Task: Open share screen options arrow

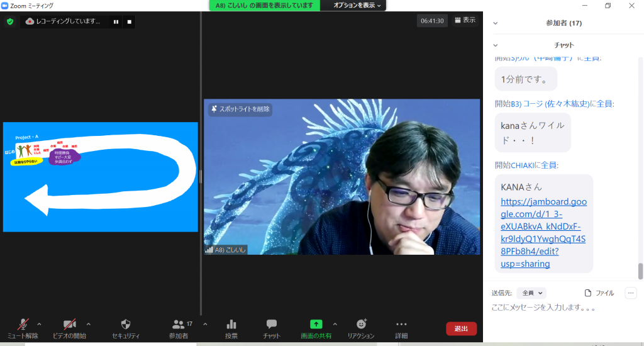Action: pyautogui.click(x=335, y=324)
